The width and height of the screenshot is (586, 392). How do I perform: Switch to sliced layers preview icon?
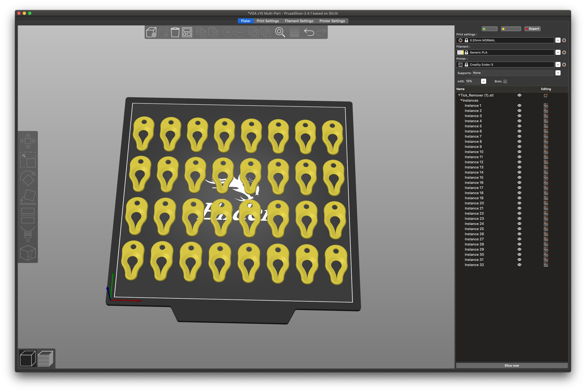click(x=45, y=358)
